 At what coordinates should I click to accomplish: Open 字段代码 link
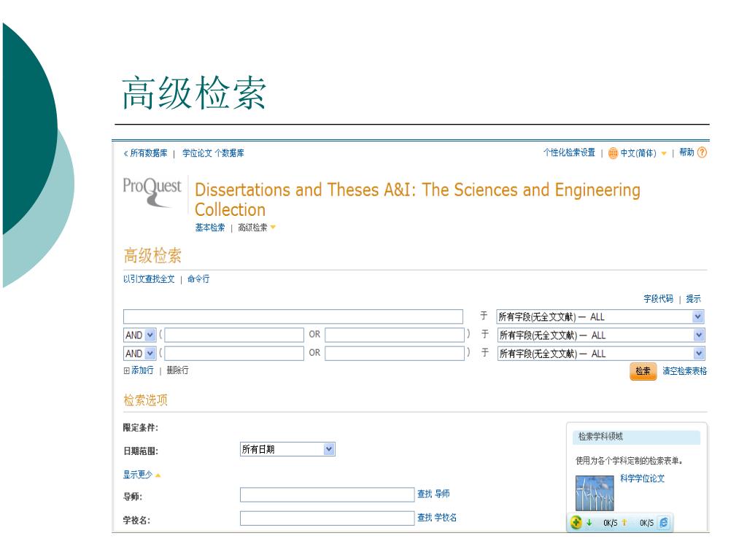[x=659, y=298]
